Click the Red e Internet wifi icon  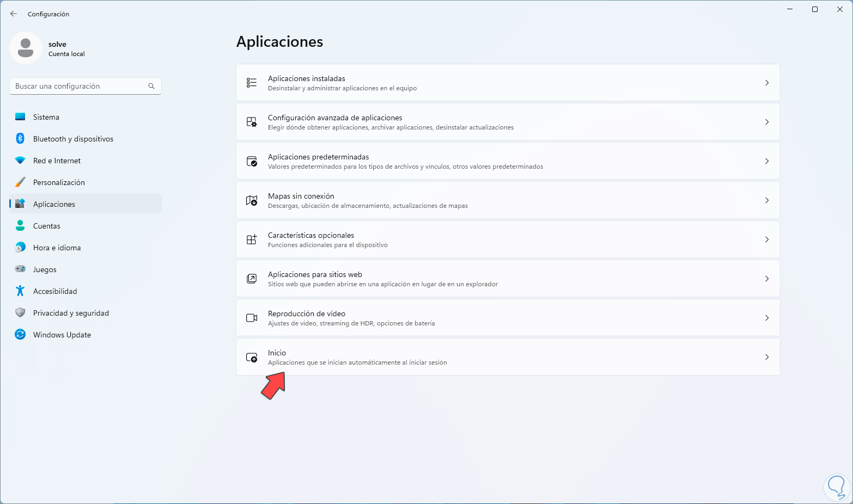[x=20, y=161]
